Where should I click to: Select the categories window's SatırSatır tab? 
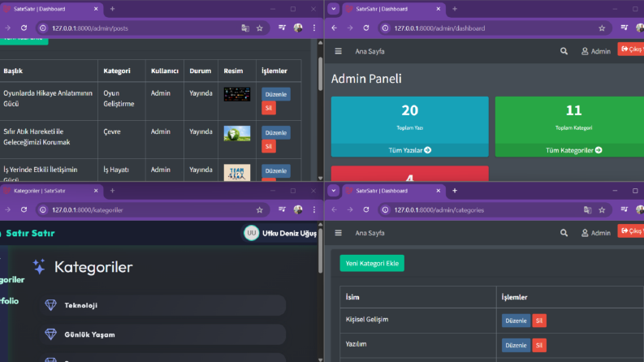tap(393, 191)
